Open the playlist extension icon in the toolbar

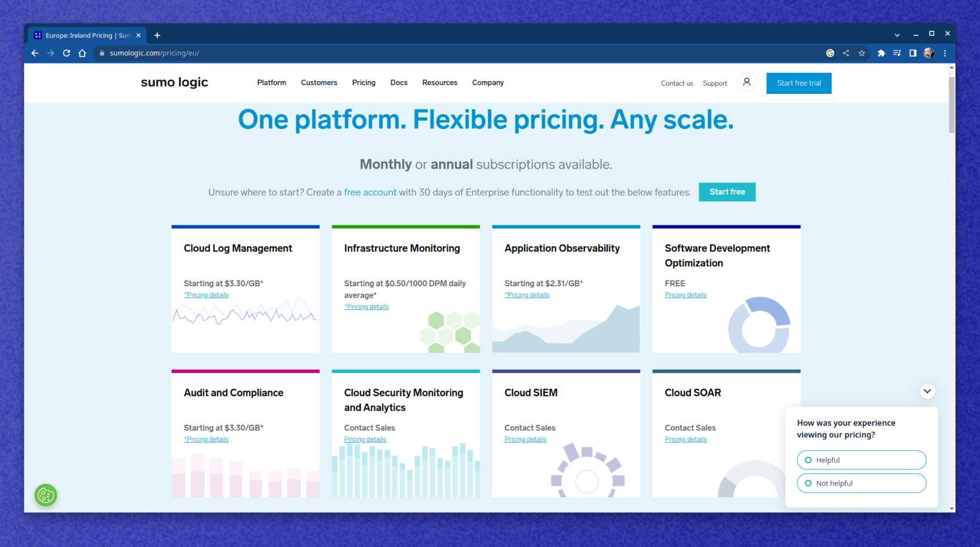click(896, 53)
